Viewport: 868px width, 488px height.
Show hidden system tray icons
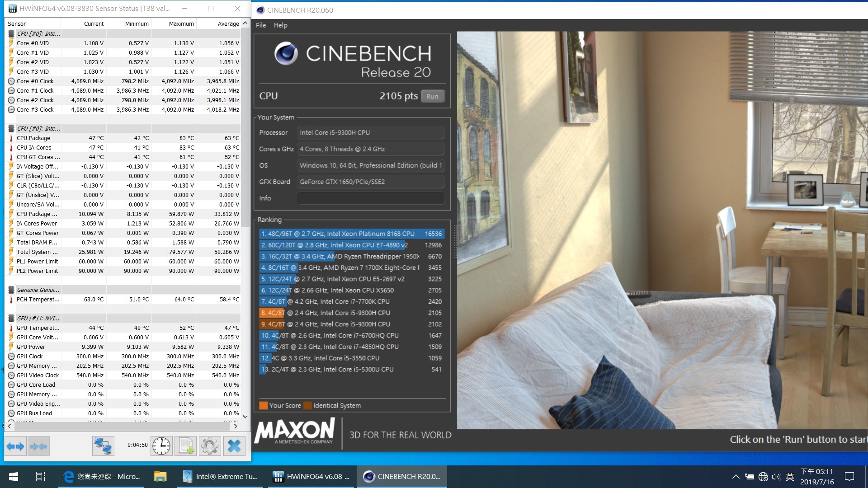click(x=736, y=477)
